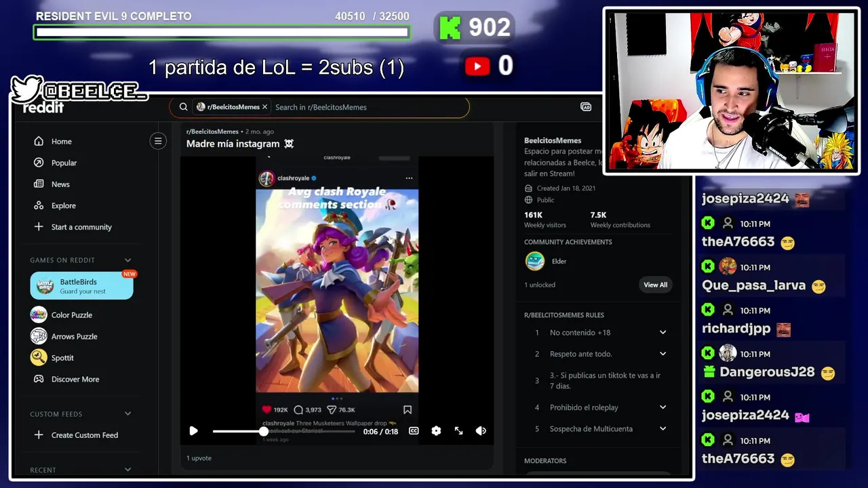Collapse the Custom Feeds section
Viewport: 868px width, 488px height.
(127, 414)
